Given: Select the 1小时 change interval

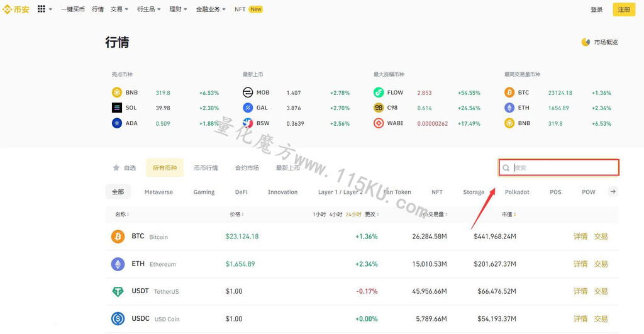Looking at the screenshot, I should pos(319,214).
